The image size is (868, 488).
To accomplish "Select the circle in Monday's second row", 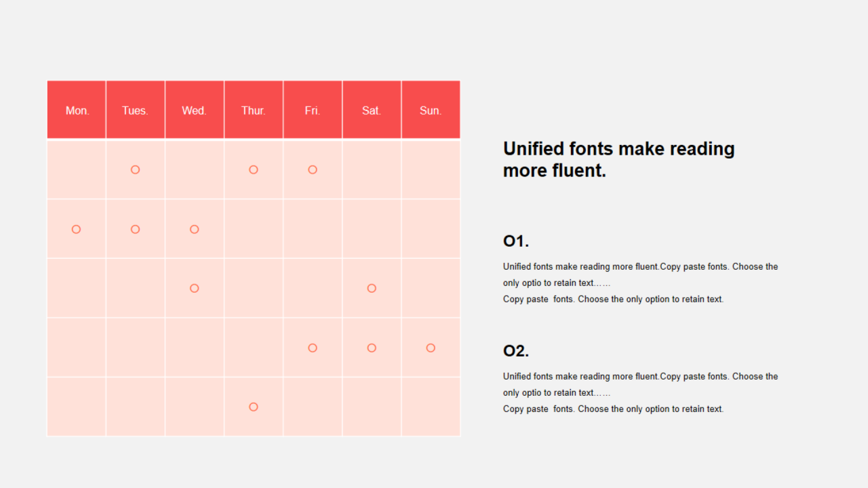I will point(76,229).
